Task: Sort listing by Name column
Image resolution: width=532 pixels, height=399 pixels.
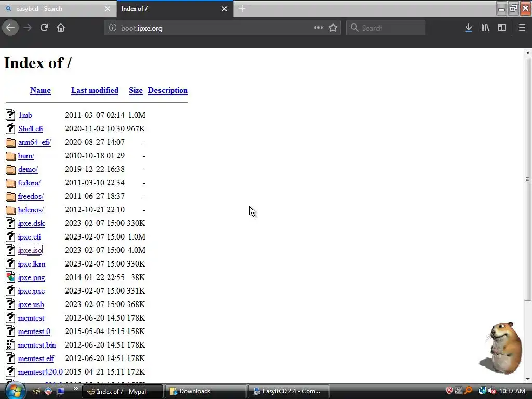Action: [41, 90]
